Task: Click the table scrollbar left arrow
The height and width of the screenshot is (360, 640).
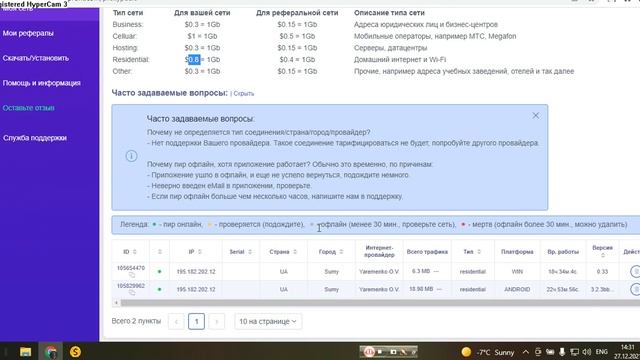Action: [x=116, y=303]
